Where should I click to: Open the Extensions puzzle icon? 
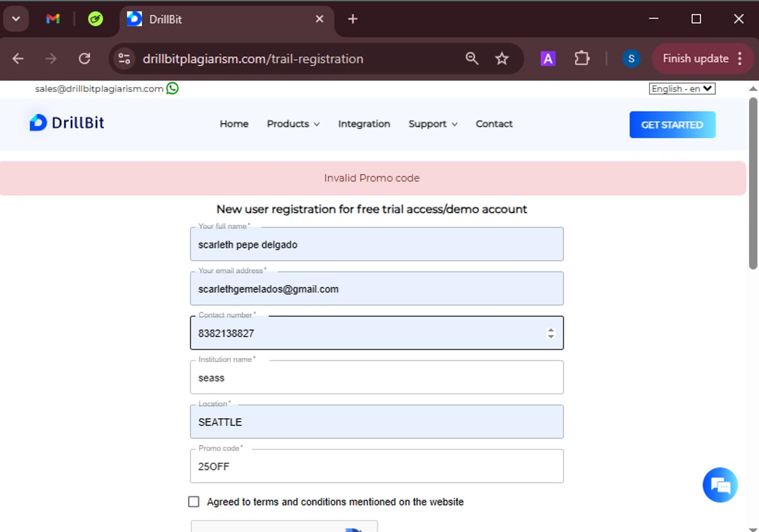coord(582,59)
